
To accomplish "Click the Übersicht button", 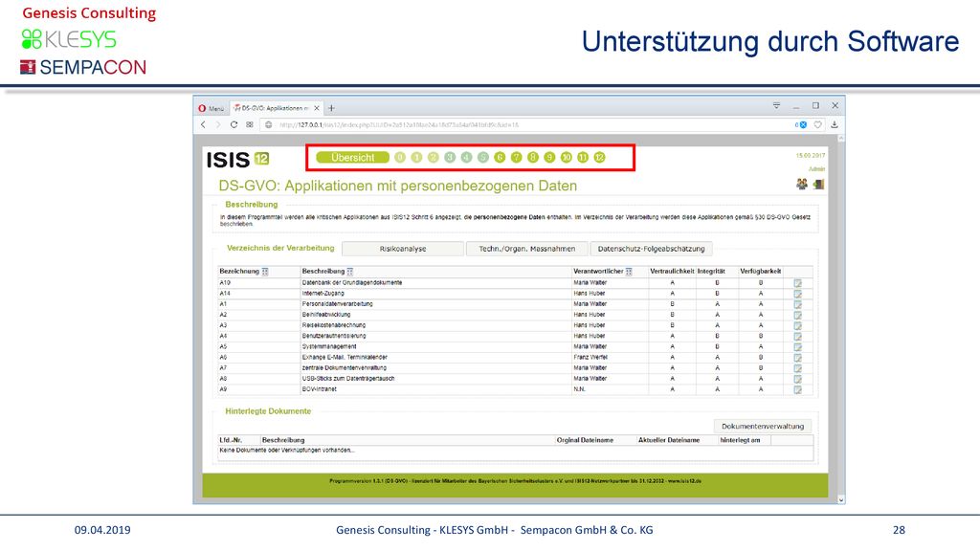I will [352, 158].
